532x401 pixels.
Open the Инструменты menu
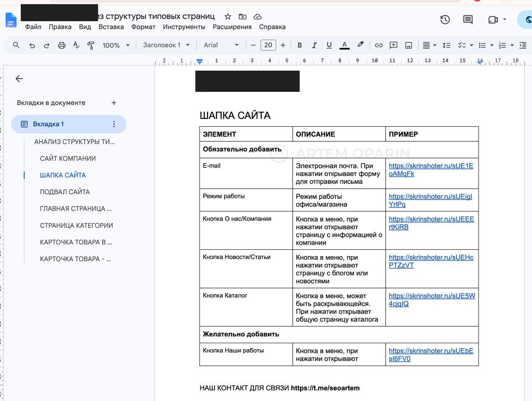[184, 27]
